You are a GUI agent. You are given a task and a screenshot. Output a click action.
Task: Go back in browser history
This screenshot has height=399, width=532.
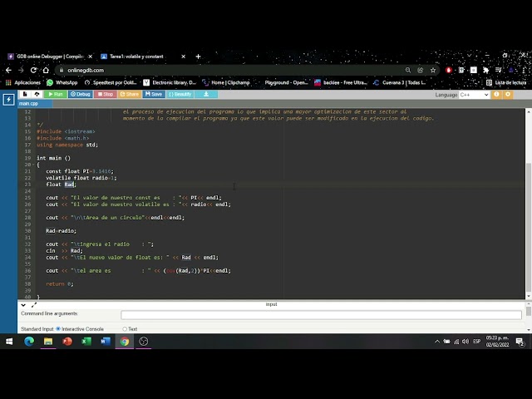tap(8, 70)
